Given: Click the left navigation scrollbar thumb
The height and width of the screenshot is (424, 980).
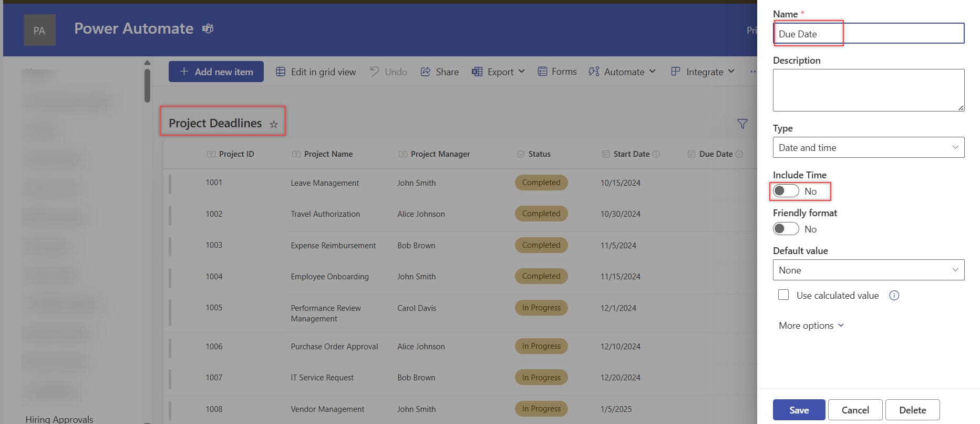Looking at the screenshot, I should (147, 85).
